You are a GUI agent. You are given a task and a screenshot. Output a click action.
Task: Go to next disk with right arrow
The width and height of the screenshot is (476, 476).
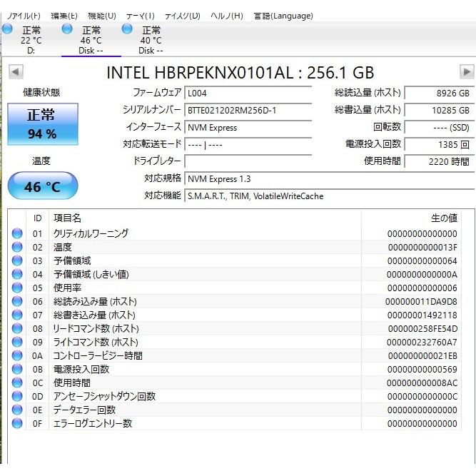467,72
